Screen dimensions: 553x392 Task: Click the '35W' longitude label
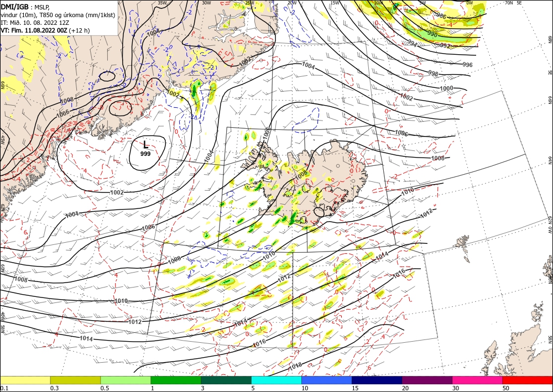(x=163, y=3)
